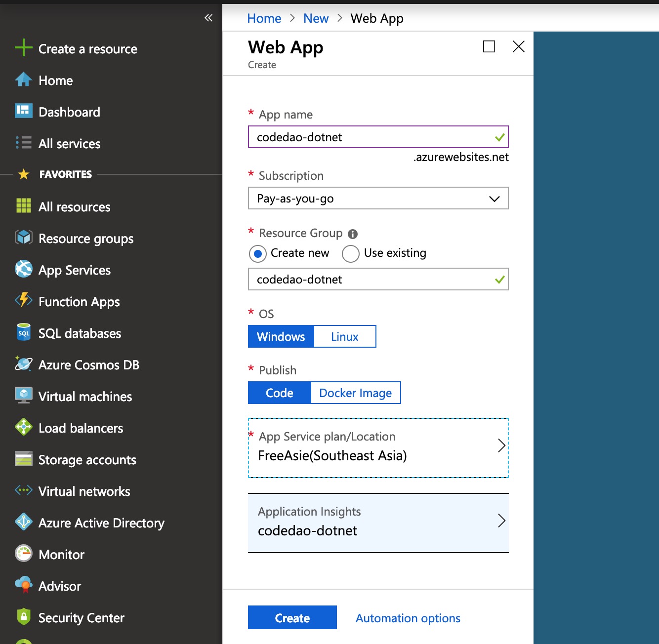Open the Subscription dropdown
659x644 pixels.
pyautogui.click(x=378, y=199)
